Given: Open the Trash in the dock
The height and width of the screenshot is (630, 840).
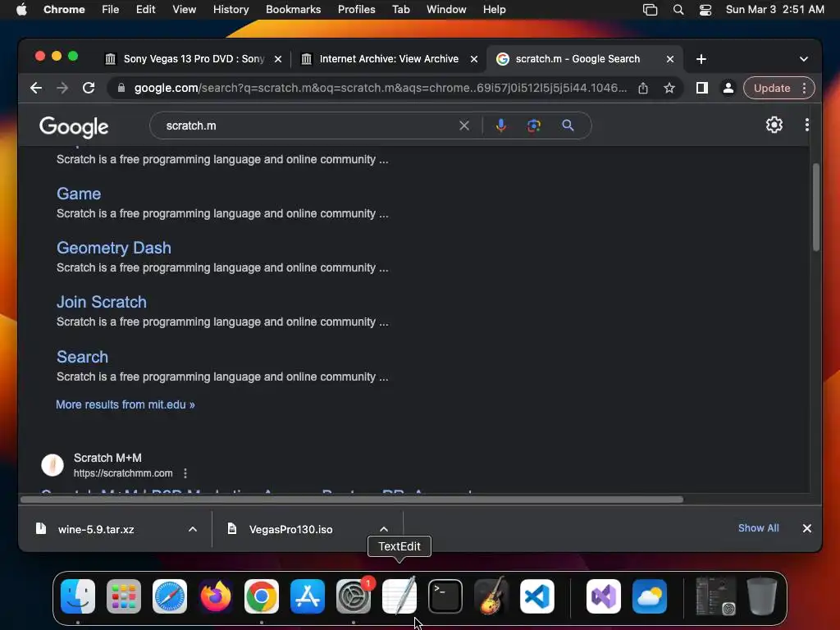Looking at the screenshot, I should tap(762, 596).
